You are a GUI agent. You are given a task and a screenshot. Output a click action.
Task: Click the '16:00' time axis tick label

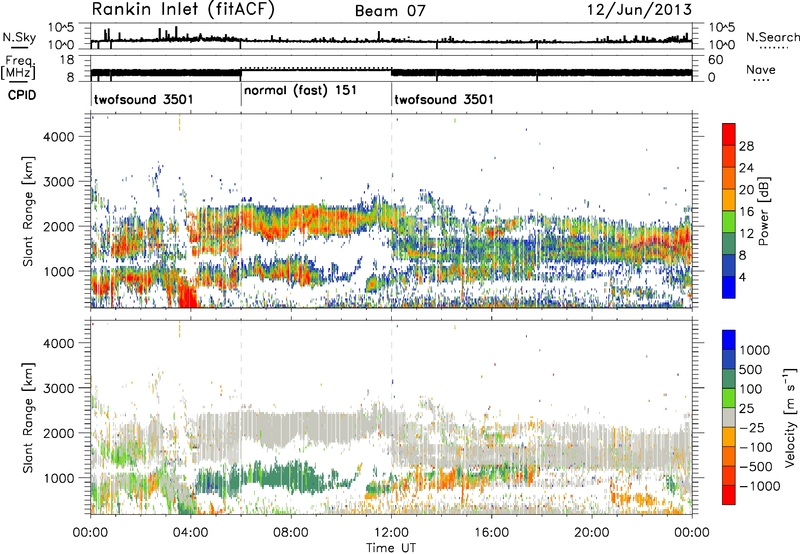click(491, 533)
